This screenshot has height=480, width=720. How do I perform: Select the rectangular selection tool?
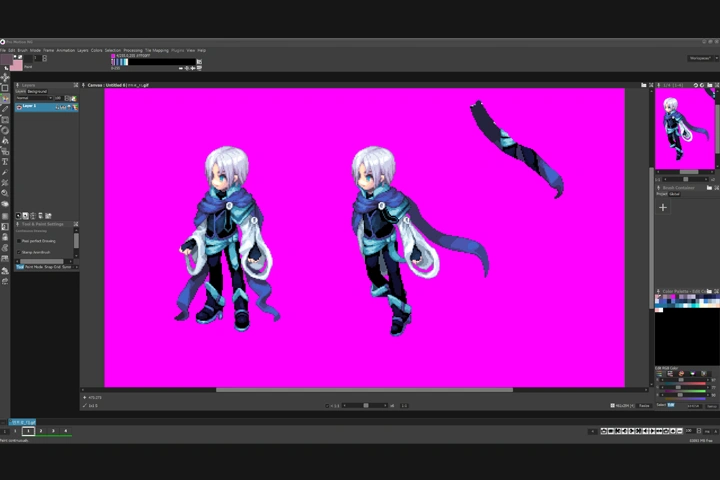coord(5,88)
